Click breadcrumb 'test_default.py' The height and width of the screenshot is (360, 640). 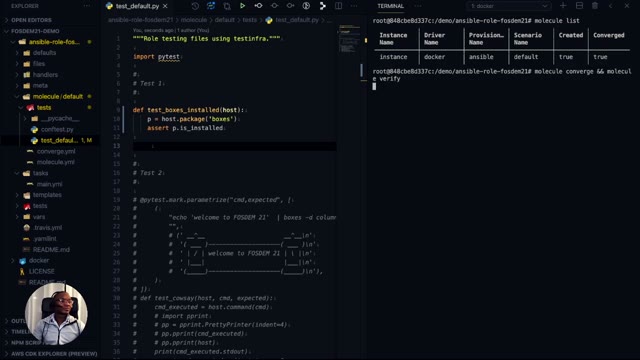point(297,20)
